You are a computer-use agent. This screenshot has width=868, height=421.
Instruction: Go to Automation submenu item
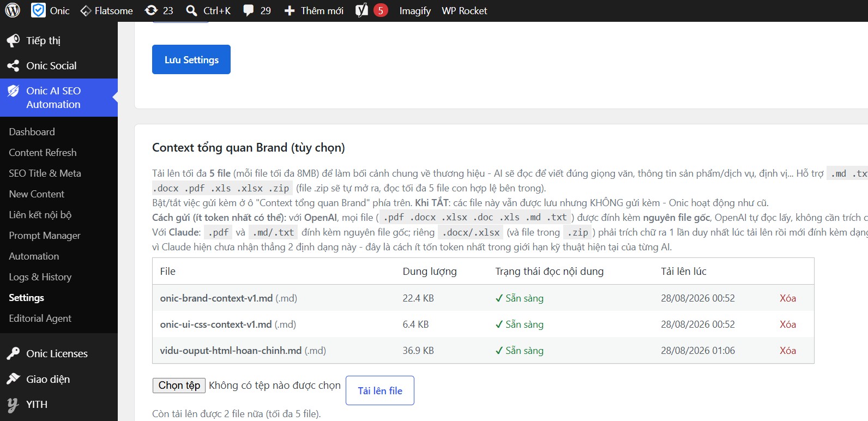[34, 256]
